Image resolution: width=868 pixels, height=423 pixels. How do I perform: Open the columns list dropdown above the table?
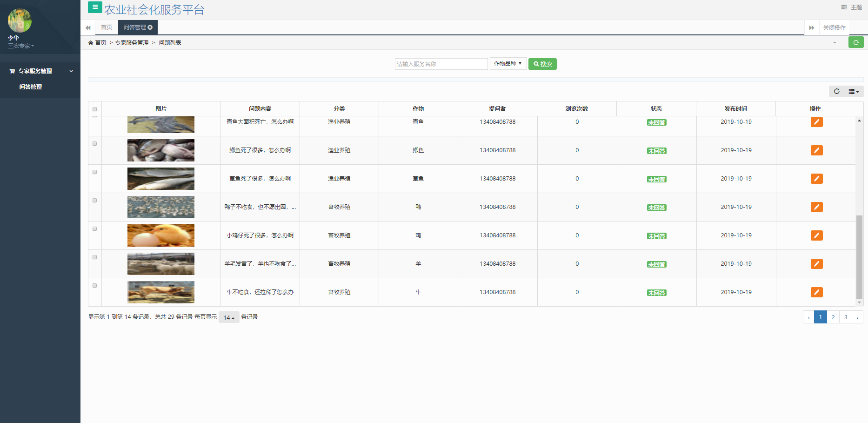pyautogui.click(x=854, y=91)
